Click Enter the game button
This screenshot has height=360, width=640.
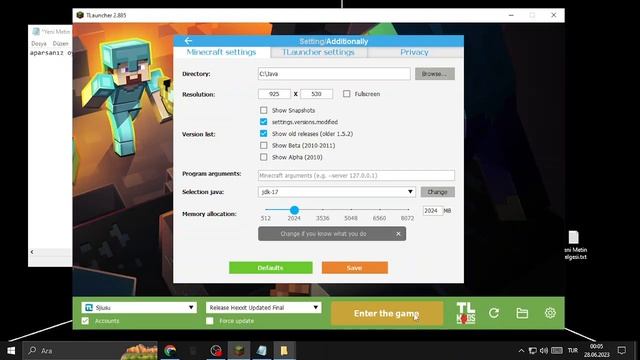coord(387,313)
